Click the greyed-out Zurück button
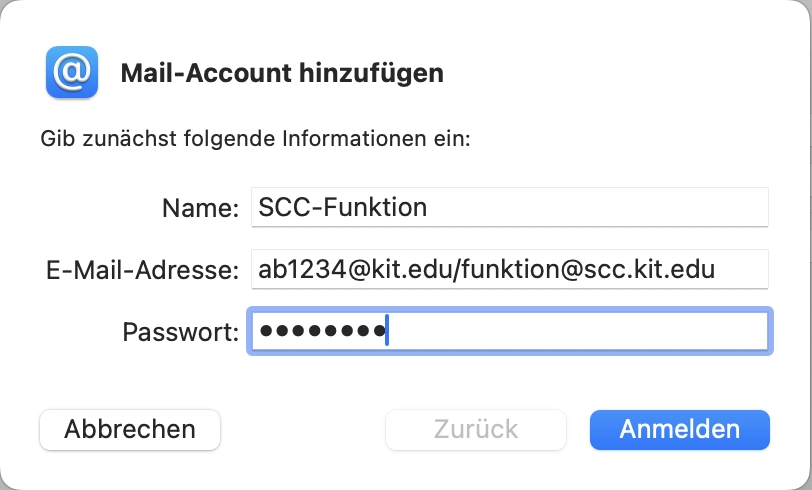Viewport: 812px width, 490px height. 476,430
